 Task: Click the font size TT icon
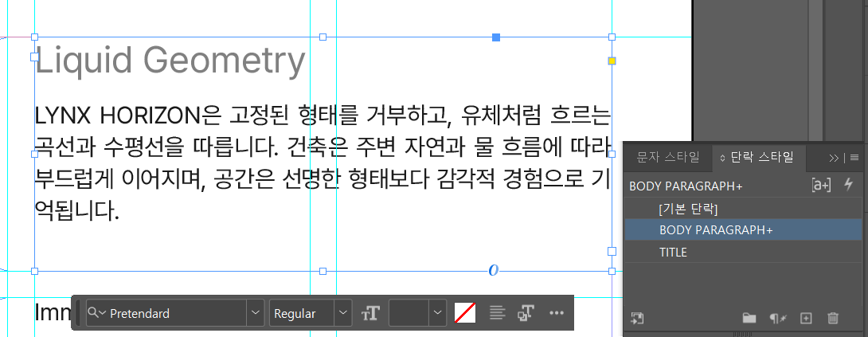point(370,314)
